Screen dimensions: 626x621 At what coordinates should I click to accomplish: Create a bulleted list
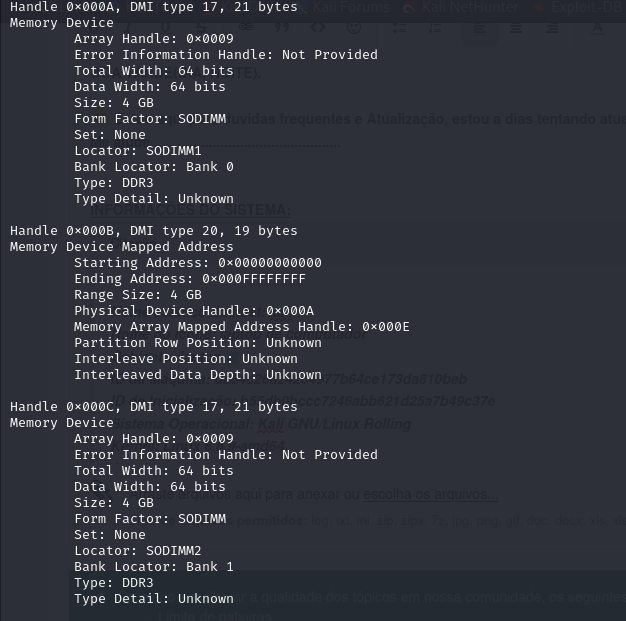(399, 28)
